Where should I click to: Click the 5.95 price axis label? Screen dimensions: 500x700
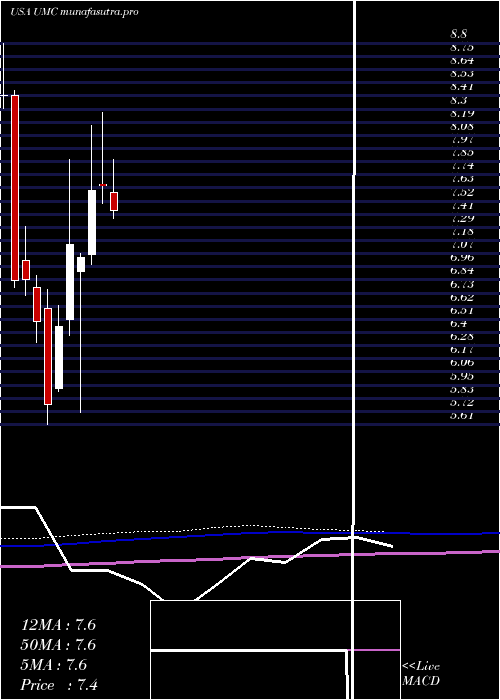click(x=462, y=376)
